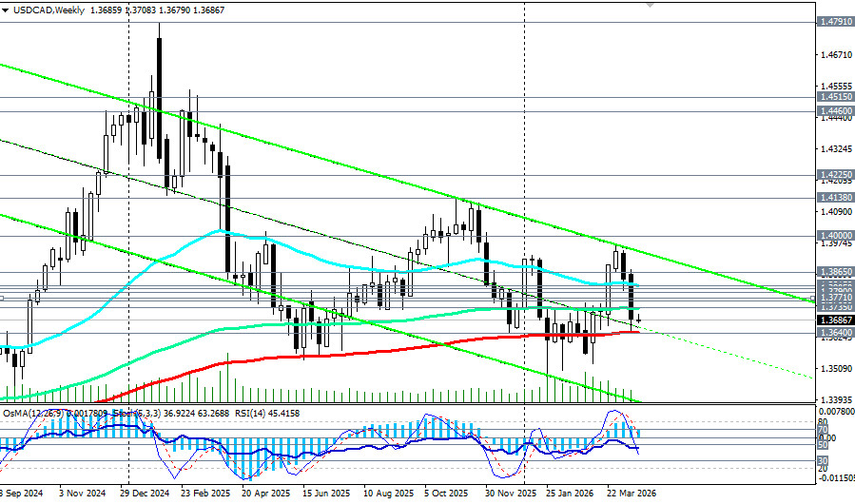
Task: Click the RSI(14) 45.4158 indicator label
Action: coord(269,414)
